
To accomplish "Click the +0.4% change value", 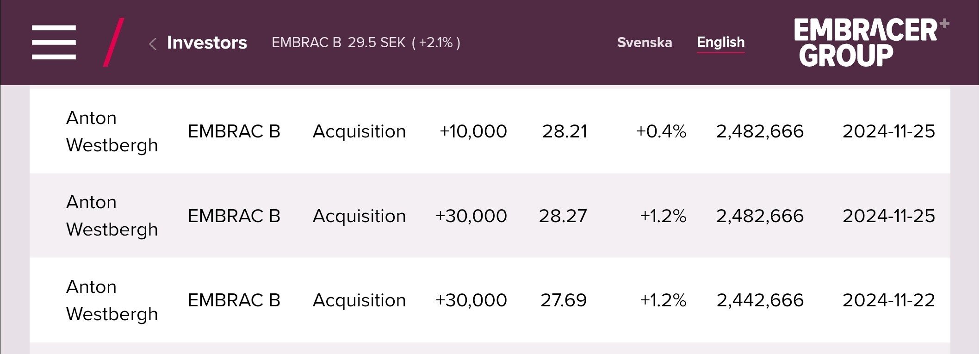I will coord(661,131).
